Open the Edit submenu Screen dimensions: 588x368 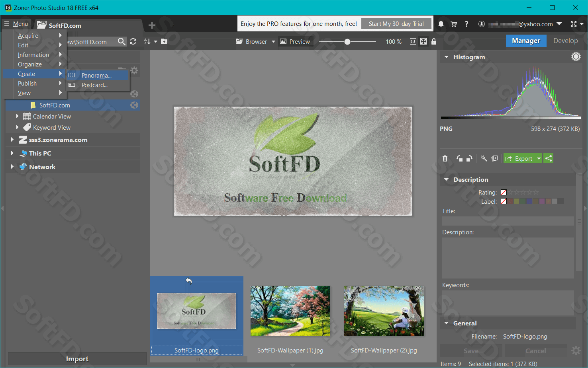point(35,45)
